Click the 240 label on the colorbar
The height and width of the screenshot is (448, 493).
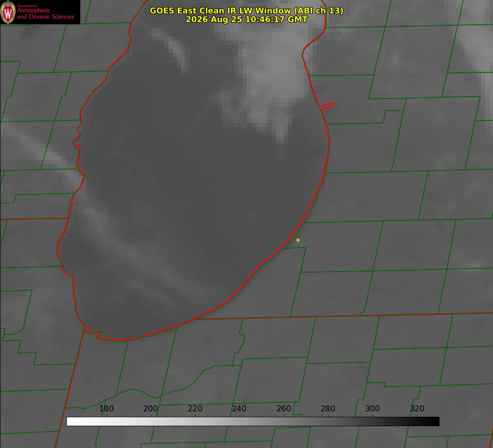[239, 408]
